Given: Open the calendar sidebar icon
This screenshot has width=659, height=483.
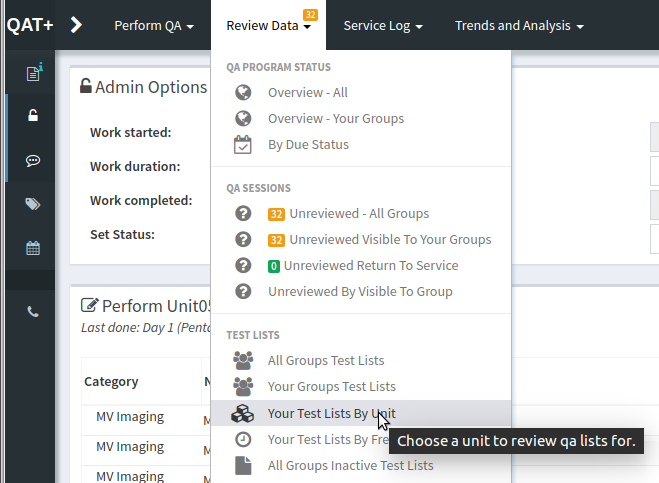Looking at the screenshot, I should tap(33, 248).
